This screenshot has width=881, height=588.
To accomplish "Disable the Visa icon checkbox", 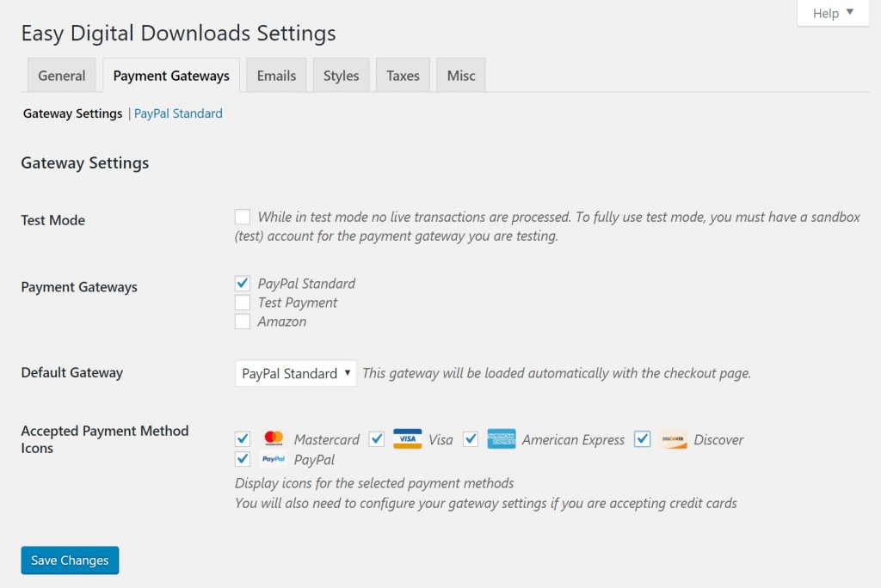I will pos(376,438).
